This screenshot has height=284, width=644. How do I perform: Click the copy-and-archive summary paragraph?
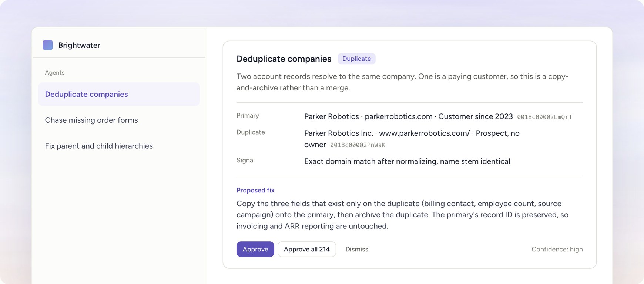(403, 82)
